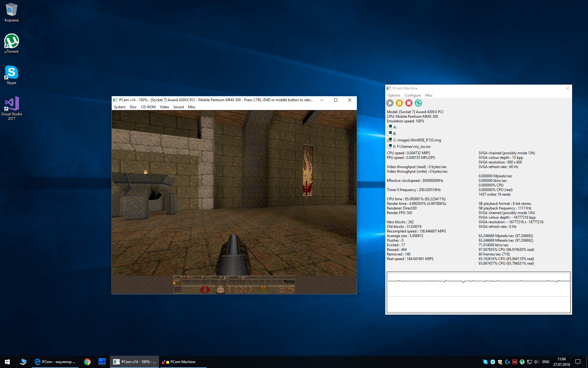Click the blue grid app taskbar icon
Viewport: 588px width, 368px height.
(x=102, y=362)
